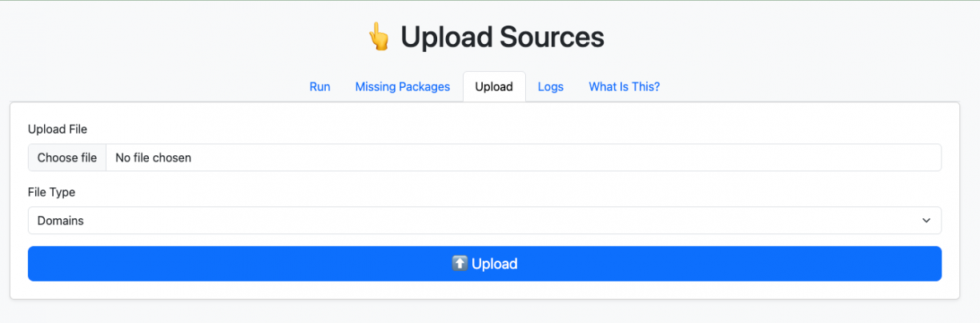Click the "File Type" field label
Viewport: 980px width, 323px height.
tap(52, 192)
